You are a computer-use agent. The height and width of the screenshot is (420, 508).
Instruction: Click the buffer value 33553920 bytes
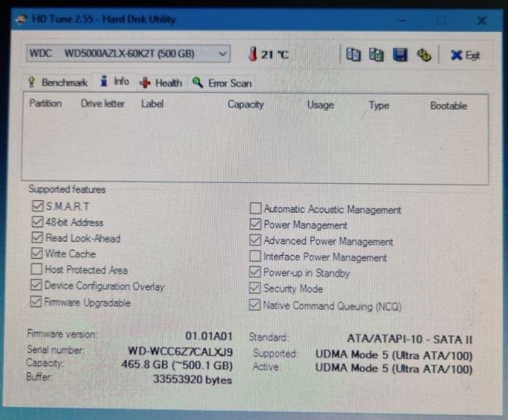pos(193,379)
